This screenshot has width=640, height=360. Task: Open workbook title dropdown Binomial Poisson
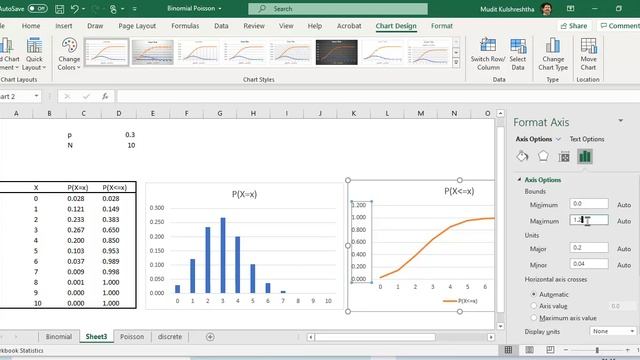(x=220, y=9)
